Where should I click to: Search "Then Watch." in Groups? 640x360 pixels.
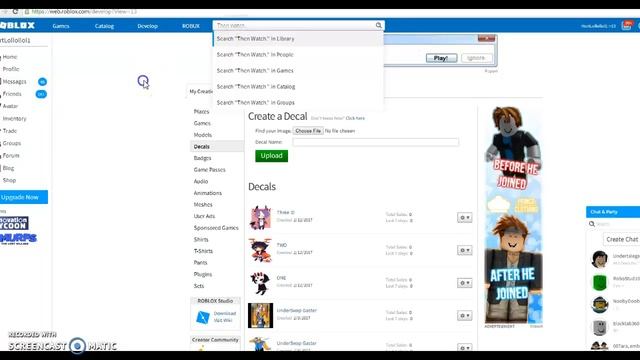click(298, 102)
